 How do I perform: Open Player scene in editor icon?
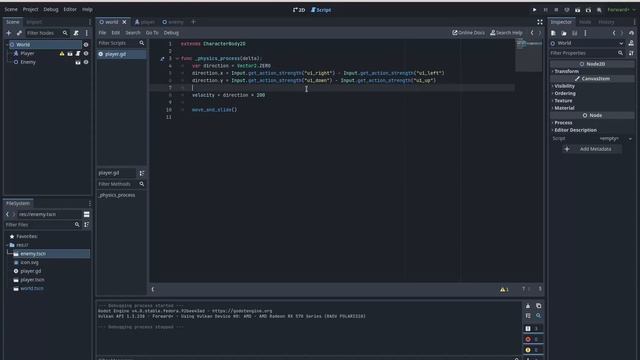coord(70,53)
